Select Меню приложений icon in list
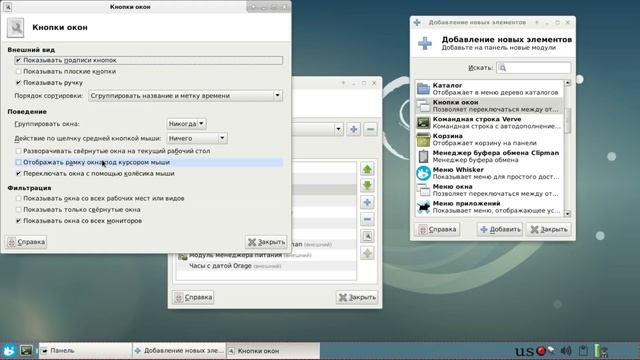 [x=423, y=207]
